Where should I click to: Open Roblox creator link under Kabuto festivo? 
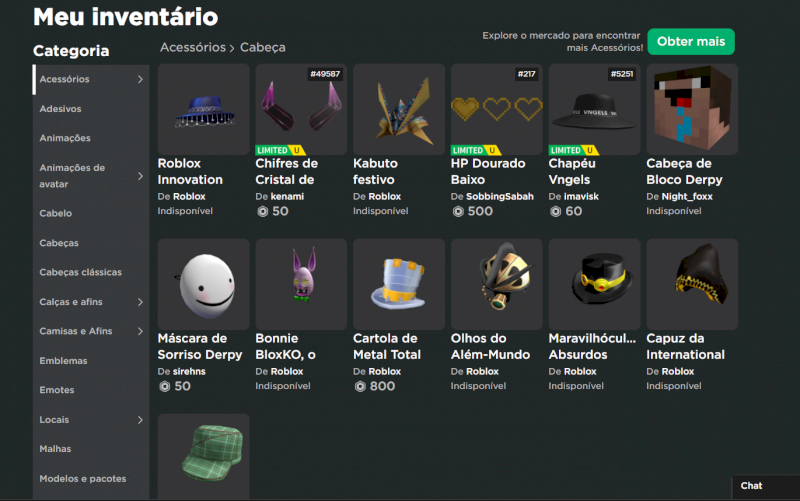coord(384,196)
